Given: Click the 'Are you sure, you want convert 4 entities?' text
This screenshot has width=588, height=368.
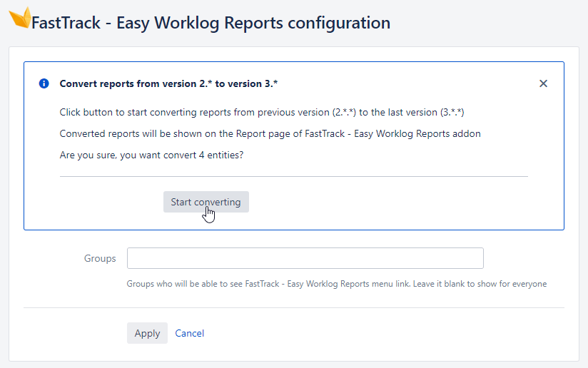Looking at the screenshot, I should click(151, 155).
